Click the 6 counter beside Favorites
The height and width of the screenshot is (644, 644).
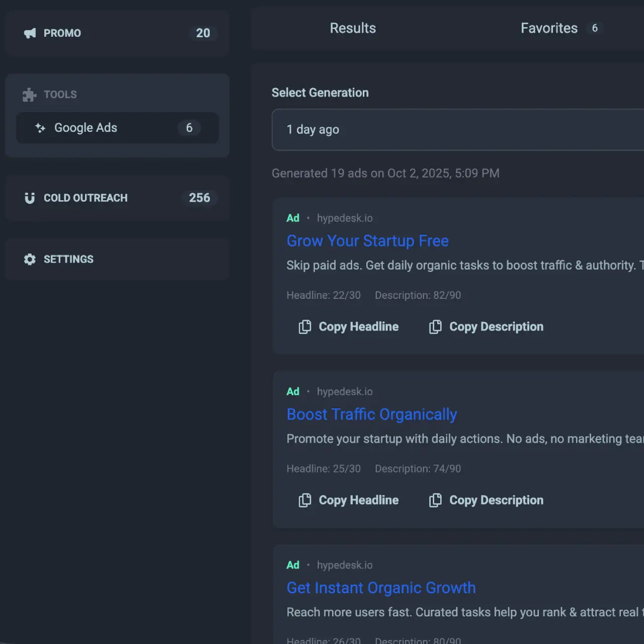(595, 28)
